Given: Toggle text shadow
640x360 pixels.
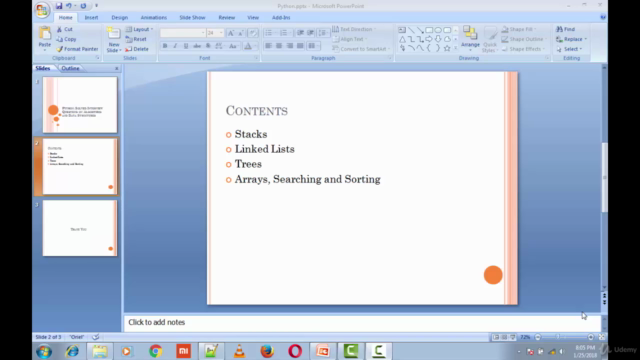Looking at the screenshot, I should 208,46.
